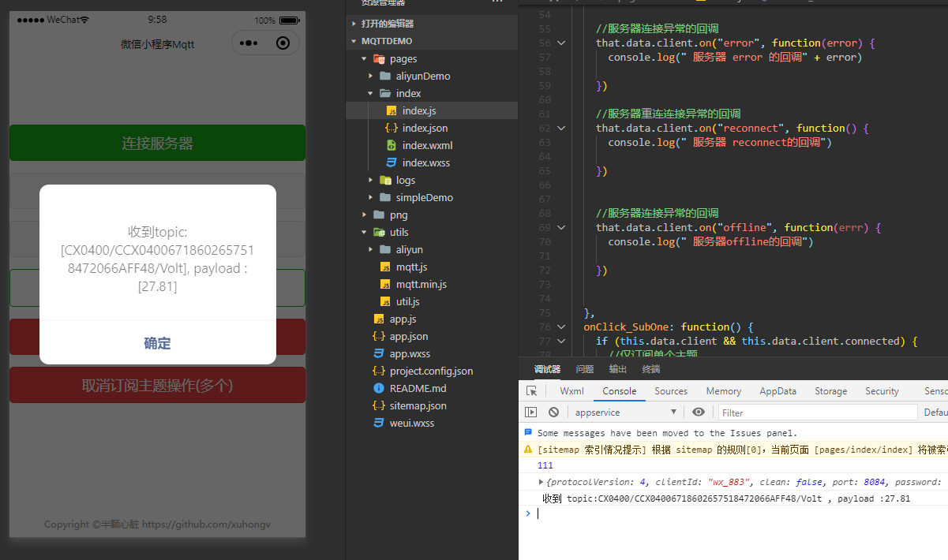Click the logs folder icon
Screen dimensions: 948x560
385,180
